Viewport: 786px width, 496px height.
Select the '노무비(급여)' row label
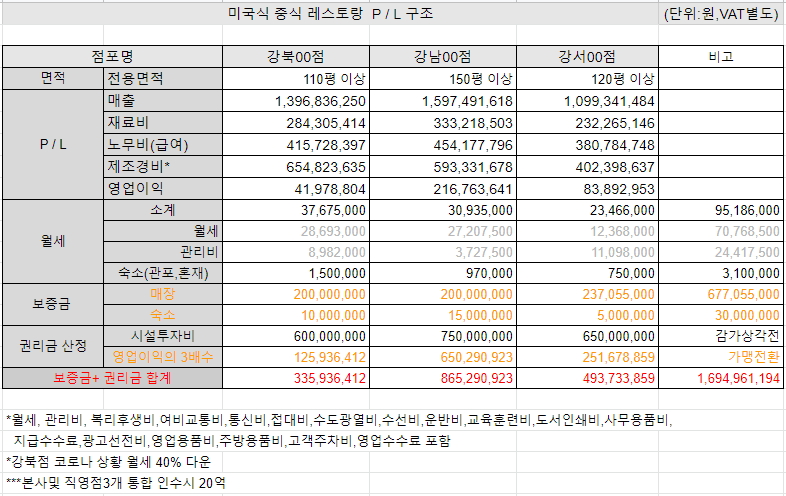pos(163,144)
